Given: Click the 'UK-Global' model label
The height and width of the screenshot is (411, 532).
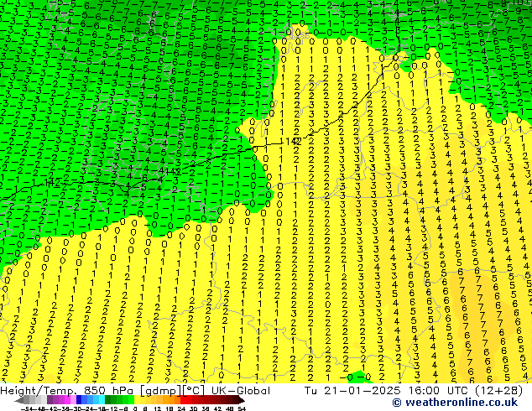Looking at the screenshot, I should [x=241, y=391].
